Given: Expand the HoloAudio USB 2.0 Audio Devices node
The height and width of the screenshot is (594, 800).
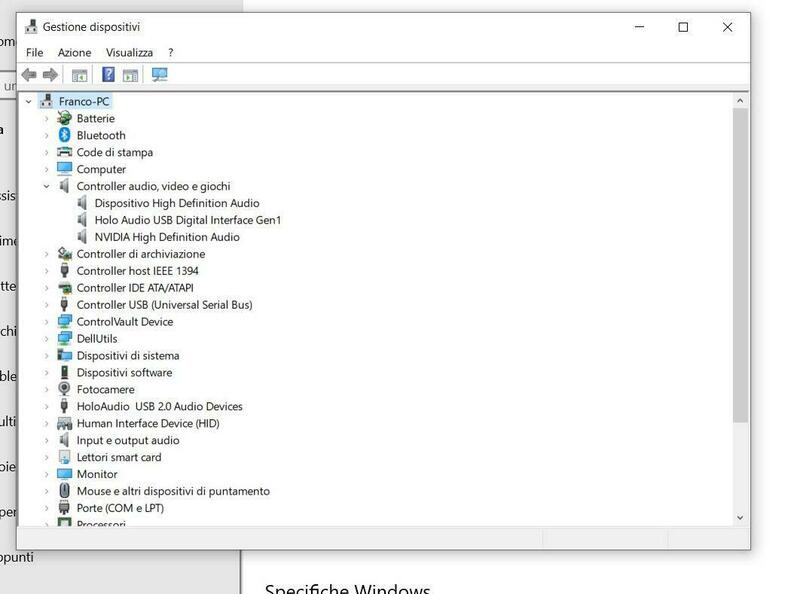Looking at the screenshot, I should pyautogui.click(x=46, y=407).
